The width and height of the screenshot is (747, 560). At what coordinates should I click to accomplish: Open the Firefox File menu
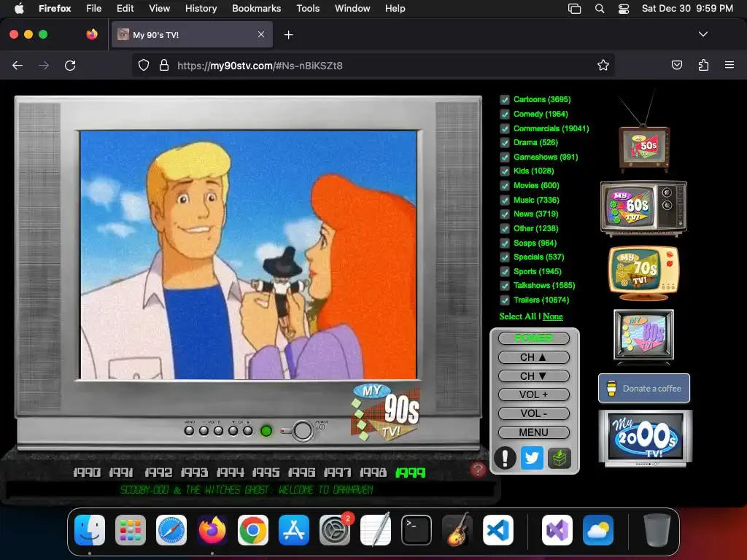(93, 8)
